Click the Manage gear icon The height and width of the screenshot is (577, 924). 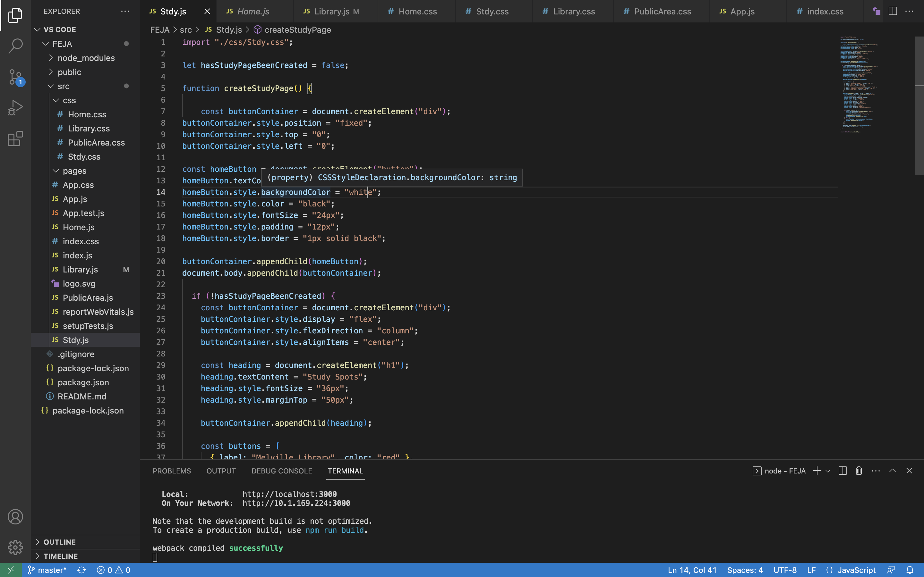coord(15,547)
